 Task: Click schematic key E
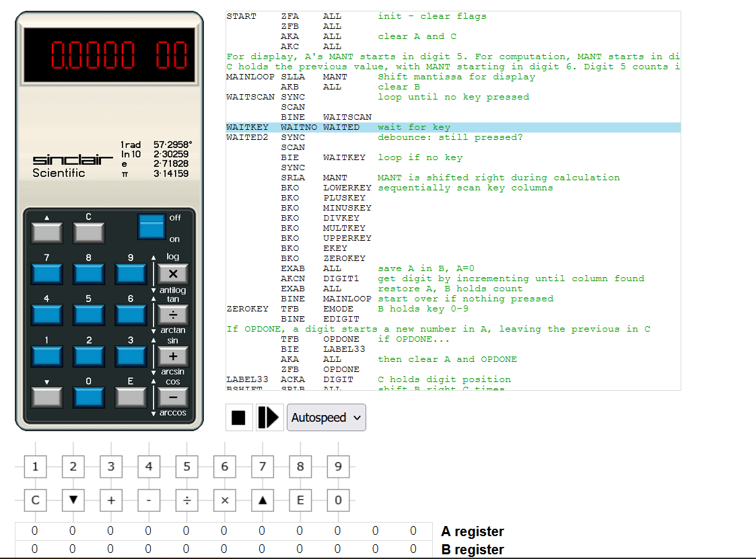point(300,500)
